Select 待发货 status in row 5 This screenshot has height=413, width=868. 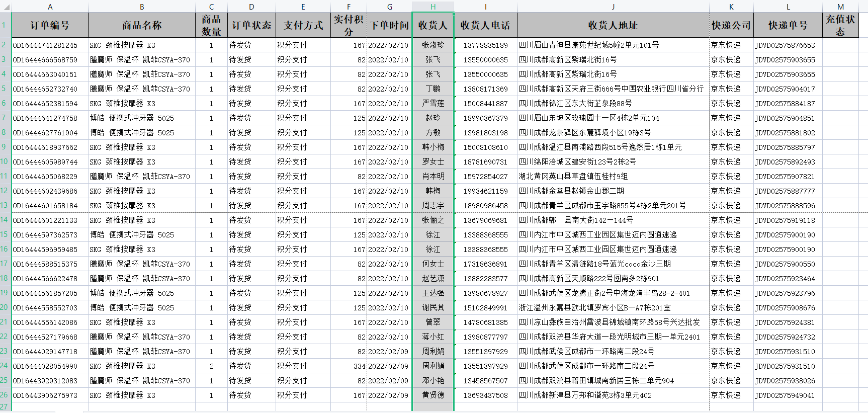click(251, 89)
